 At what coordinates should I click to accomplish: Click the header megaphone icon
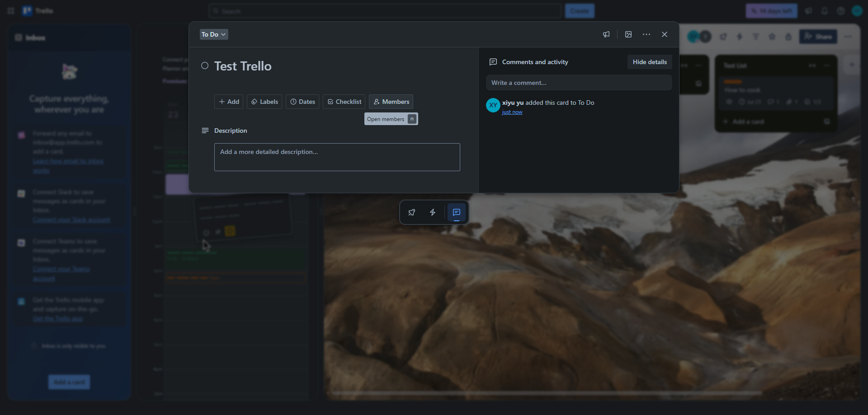[x=808, y=11]
